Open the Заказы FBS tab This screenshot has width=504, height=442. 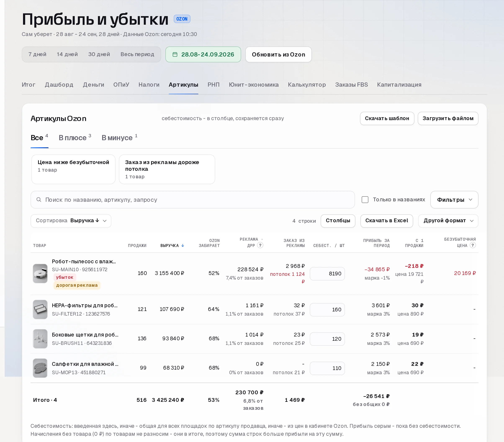(x=351, y=85)
